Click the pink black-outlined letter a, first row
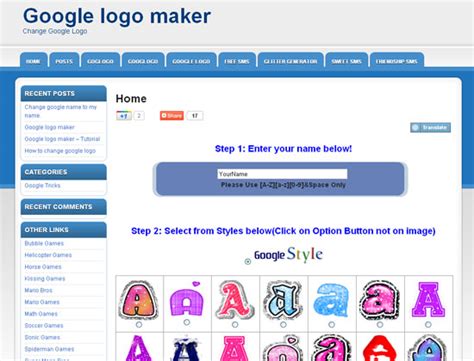 (x=380, y=300)
